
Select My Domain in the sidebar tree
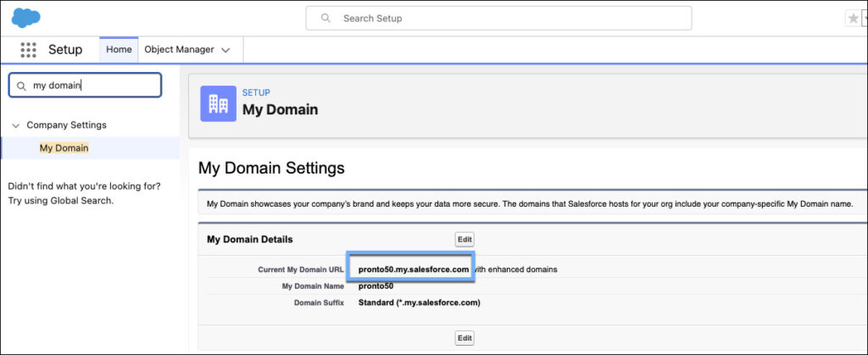[x=64, y=148]
